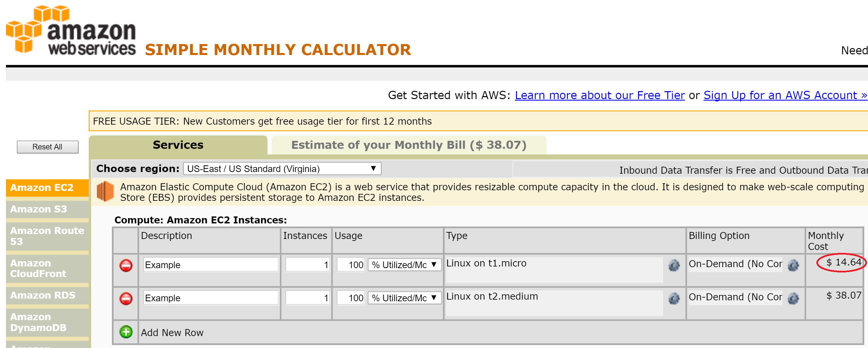Click the green Add New Row plus icon
The height and width of the screenshot is (348, 868).
coord(126,332)
